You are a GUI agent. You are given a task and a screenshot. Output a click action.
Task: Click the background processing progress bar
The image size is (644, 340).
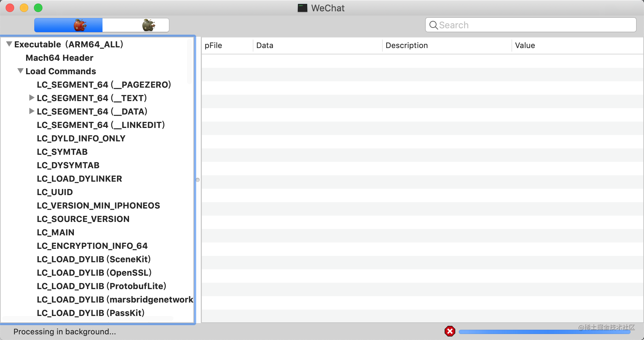tap(545, 332)
